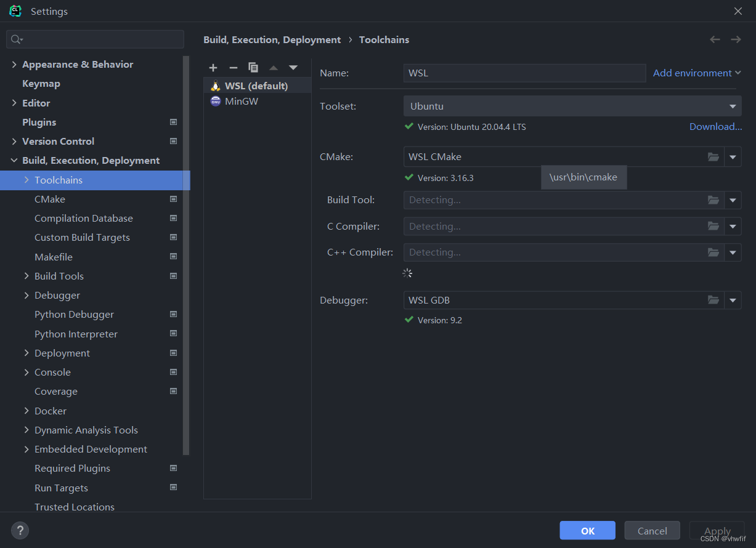Viewport: 756px width, 548px height.
Task: Click the OK button
Action: (588, 531)
